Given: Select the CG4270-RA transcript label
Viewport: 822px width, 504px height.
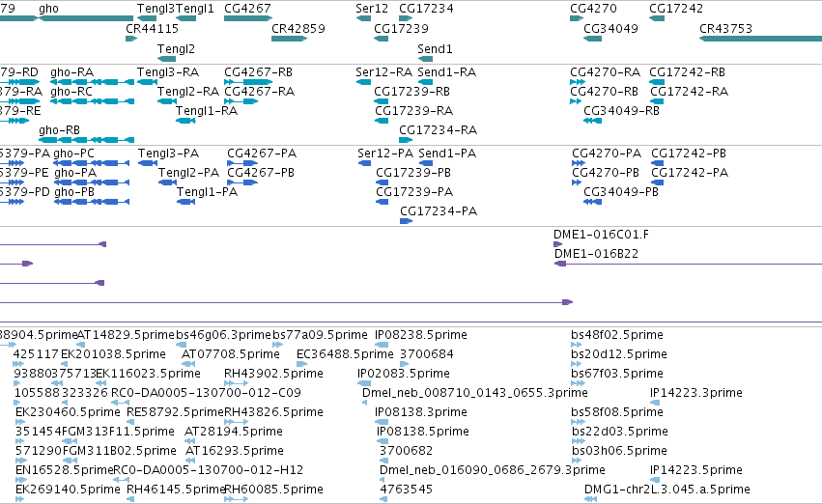Looking at the screenshot, I should tap(605, 72).
